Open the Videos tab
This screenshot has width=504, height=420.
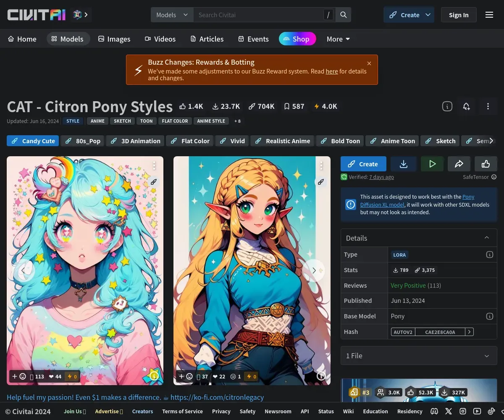click(160, 39)
